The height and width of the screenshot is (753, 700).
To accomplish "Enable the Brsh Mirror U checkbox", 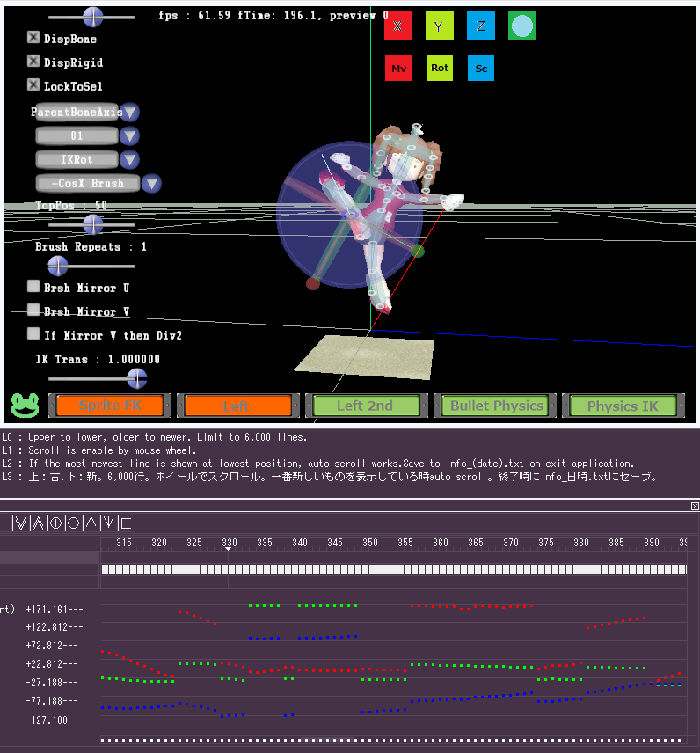I will [x=33, y=287].
